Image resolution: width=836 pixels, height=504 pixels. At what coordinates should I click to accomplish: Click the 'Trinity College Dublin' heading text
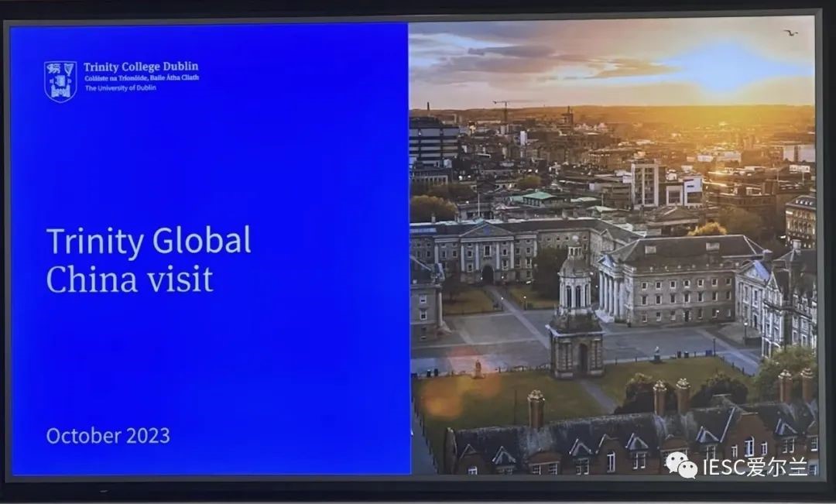click(141, 67)
